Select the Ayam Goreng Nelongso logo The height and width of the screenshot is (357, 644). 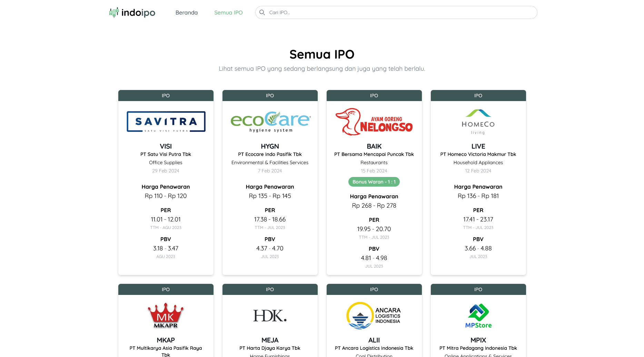coord(374,122)
